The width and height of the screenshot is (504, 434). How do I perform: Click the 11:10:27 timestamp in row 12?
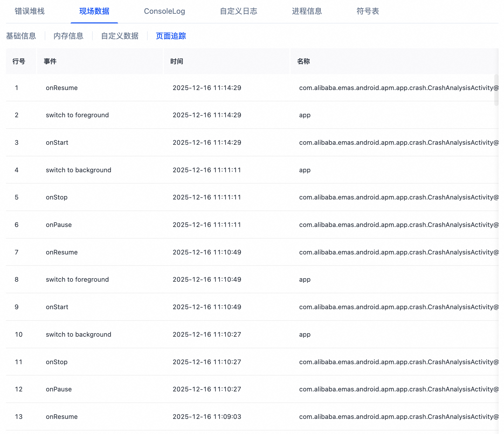point(207,389)
